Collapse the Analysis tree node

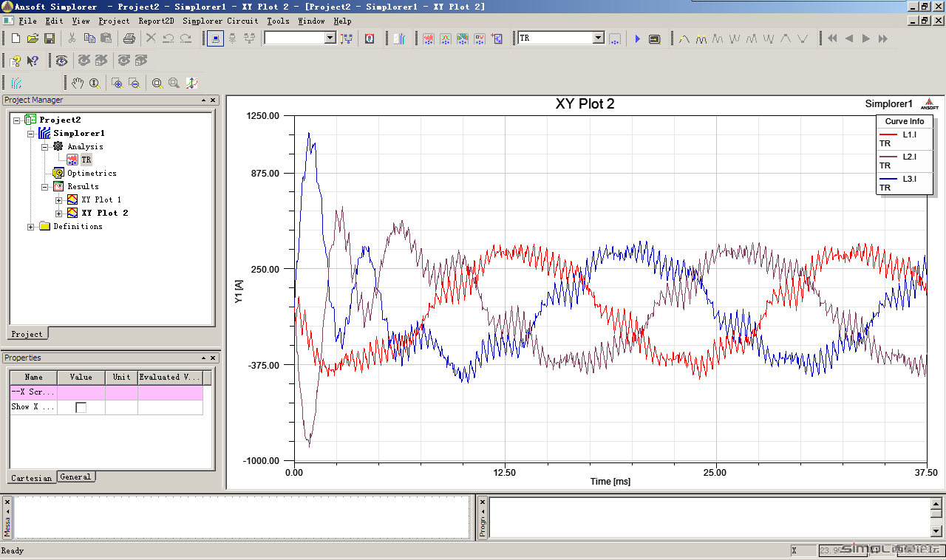pyautogui.click(x=45, y=146)
